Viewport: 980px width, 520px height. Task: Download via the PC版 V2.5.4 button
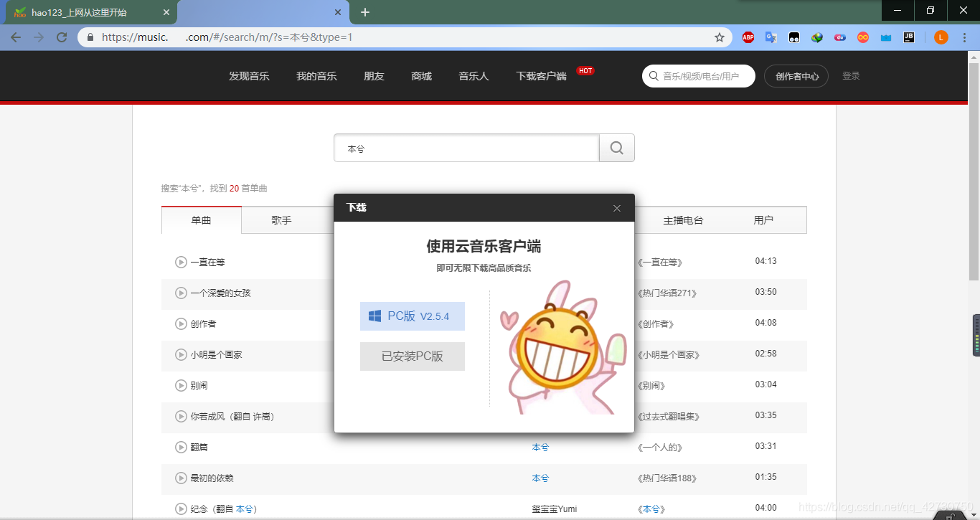click(x=412, y=316)
